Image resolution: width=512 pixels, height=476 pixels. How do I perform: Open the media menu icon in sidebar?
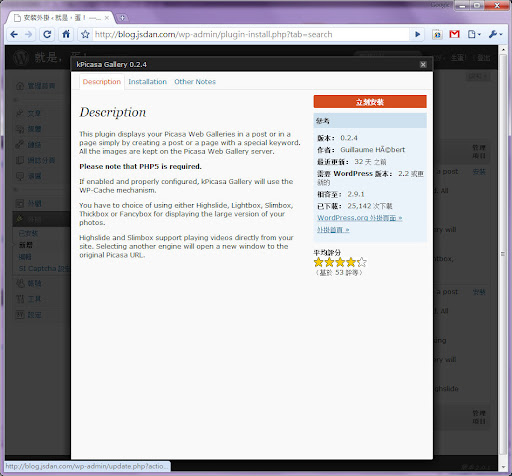click(20, 129)
